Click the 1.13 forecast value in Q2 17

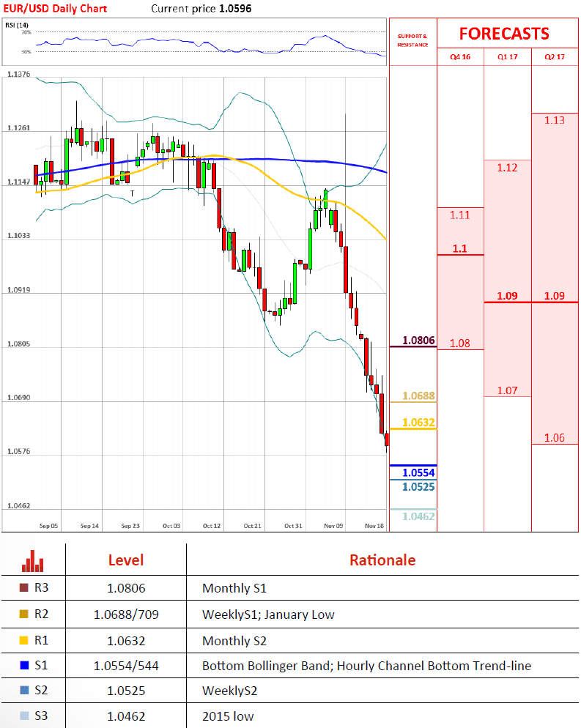555,120
